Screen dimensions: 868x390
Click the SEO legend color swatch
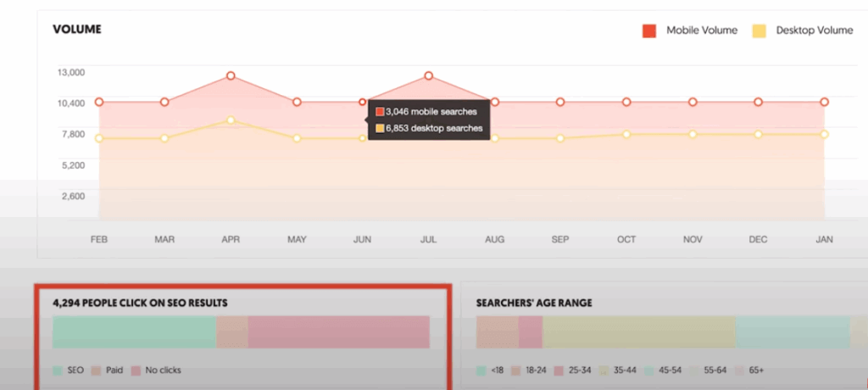[58, 370]
